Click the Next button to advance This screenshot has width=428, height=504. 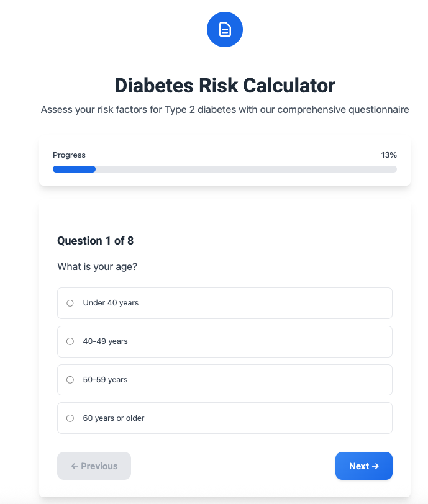pos(363,466)
